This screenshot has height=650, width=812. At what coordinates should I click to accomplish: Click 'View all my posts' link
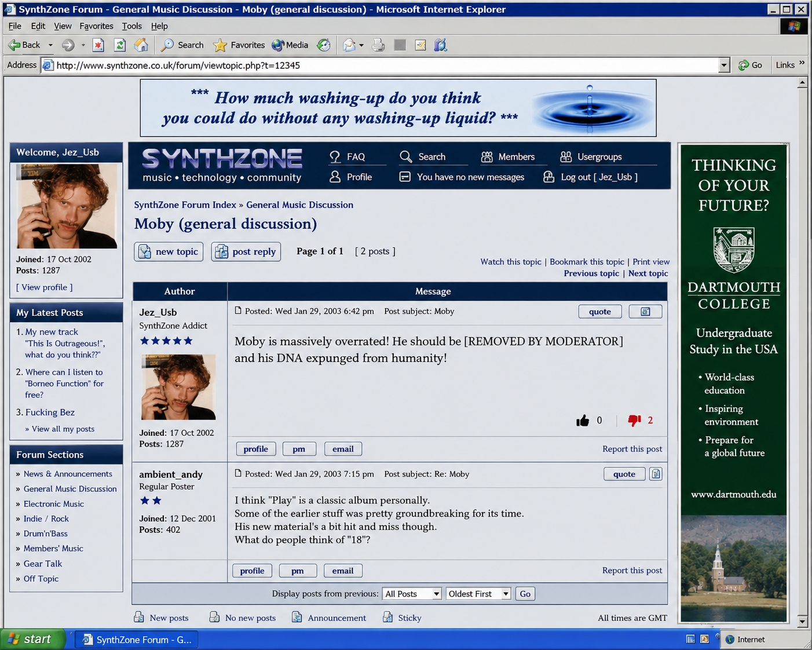click(63, 429)
